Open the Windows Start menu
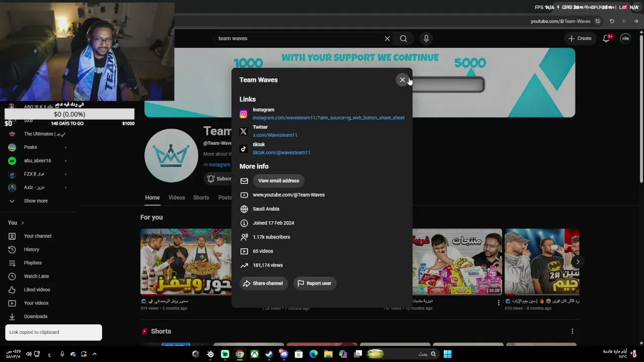Screen dimensions: 644x362 [x=447, y=354]
